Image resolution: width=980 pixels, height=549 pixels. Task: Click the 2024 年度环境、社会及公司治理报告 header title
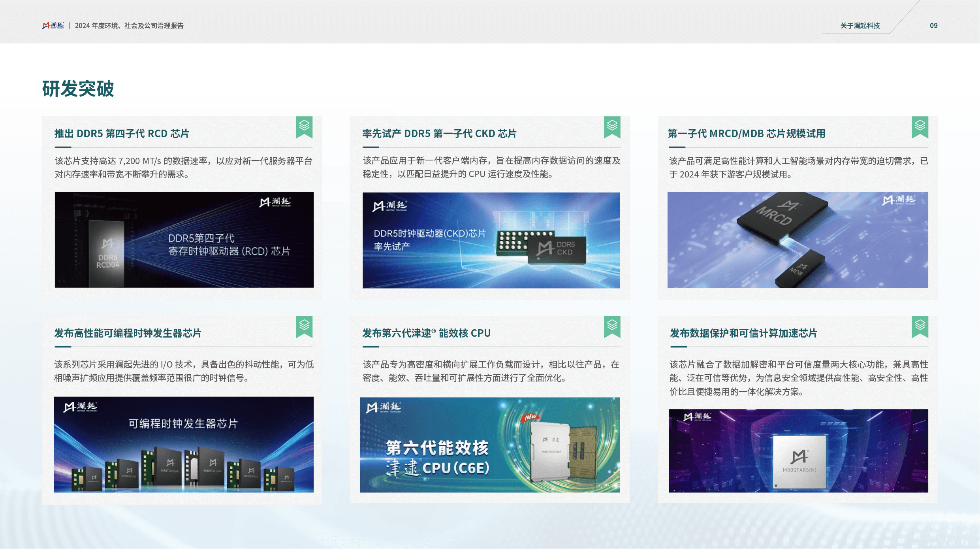pos(129,26)
